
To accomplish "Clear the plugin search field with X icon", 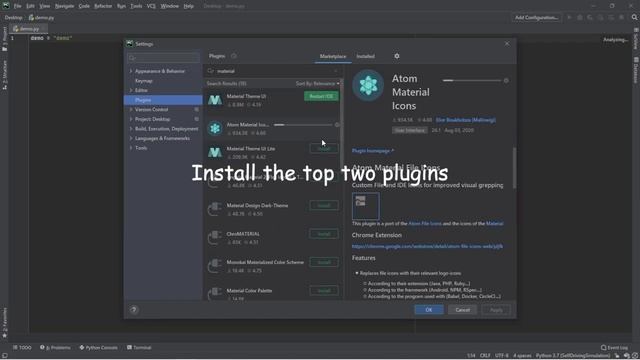I will (336, 71).
